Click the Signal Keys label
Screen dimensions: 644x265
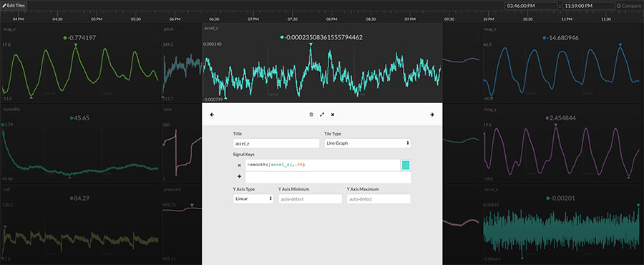(243, 154)
